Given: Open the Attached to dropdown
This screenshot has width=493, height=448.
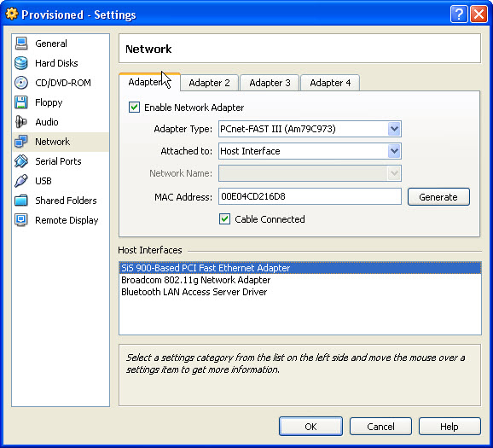Looking at the screenshot, I should (310, 151).
